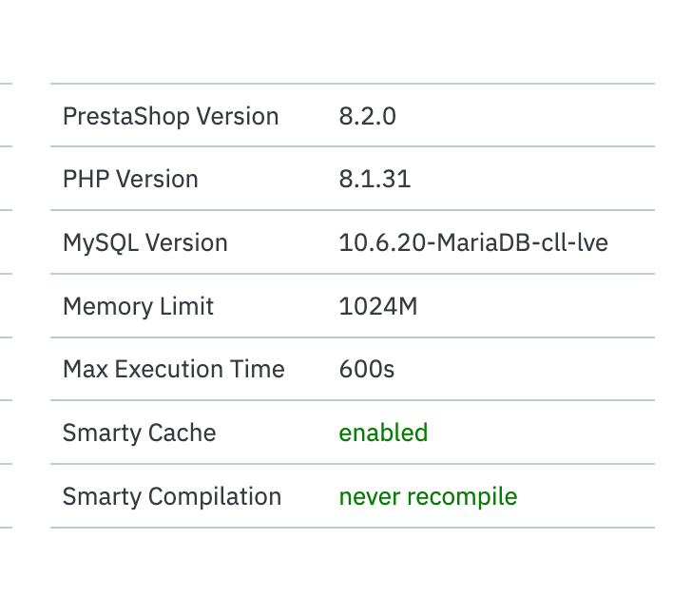Click the 600s execution time value
This screenshot has width=692, height=616.
pos(366,369)
